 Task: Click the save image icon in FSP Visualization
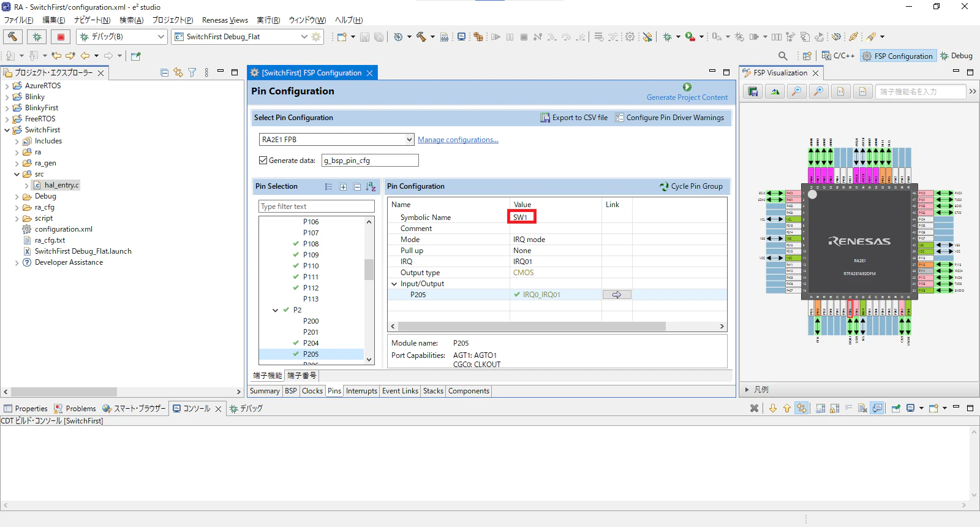pyautogui.click(x=753, y=91)
